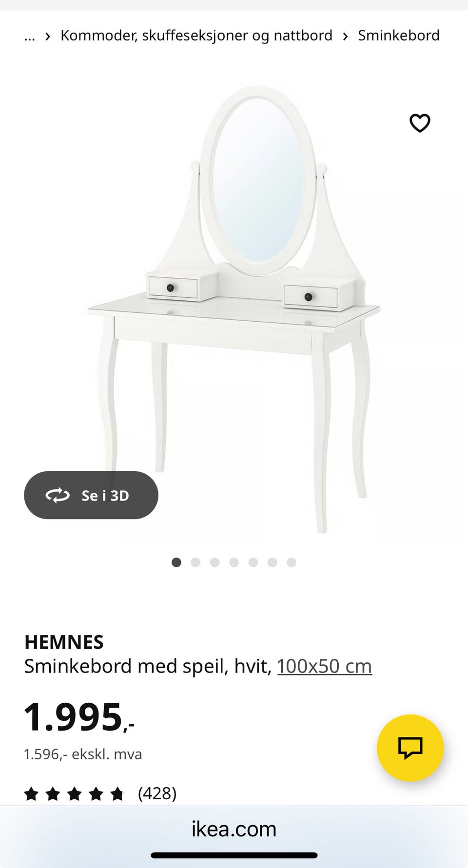Viewport: 468px width, 868px height.
Task: Click the five-star rating icons
Action: (74, 793)
